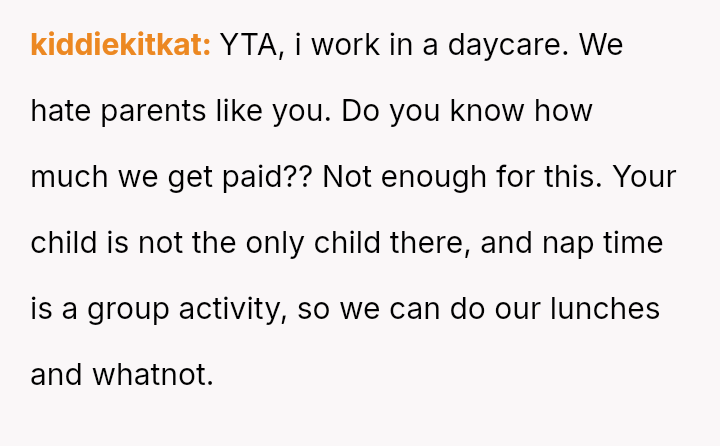Click the word "group" in fifth line
This screenshot has height=446, width=720.
[128, 311]
